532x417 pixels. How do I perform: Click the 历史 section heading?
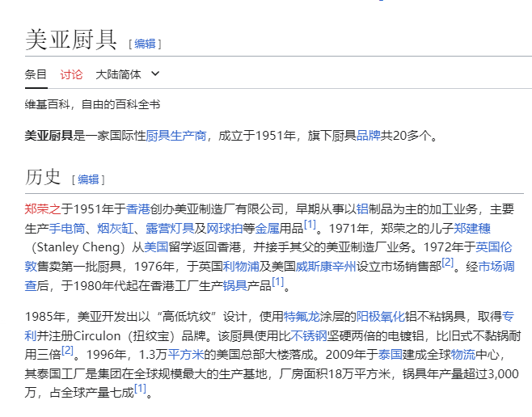(43, 177)
